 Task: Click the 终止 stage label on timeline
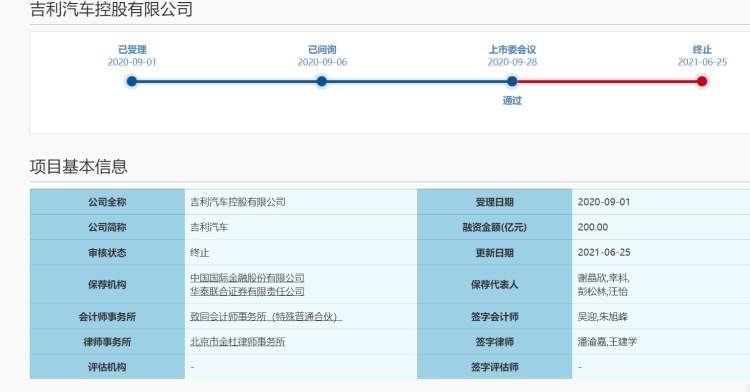pyautogui.click(x=702, y=49)
